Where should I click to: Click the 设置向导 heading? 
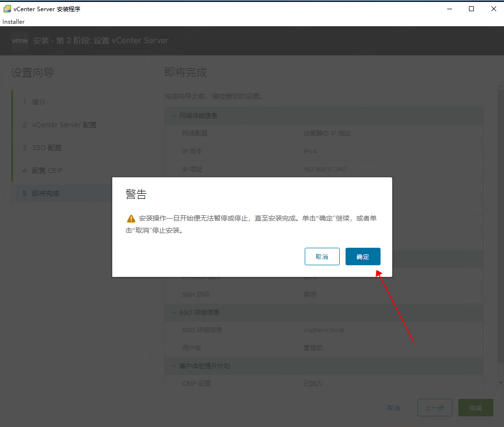[33, 73]
